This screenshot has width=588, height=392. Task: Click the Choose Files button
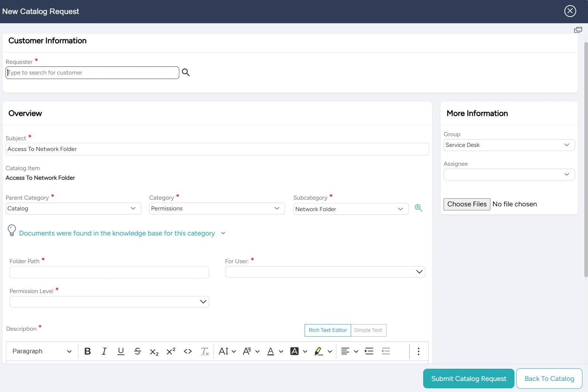pos(467,204)
